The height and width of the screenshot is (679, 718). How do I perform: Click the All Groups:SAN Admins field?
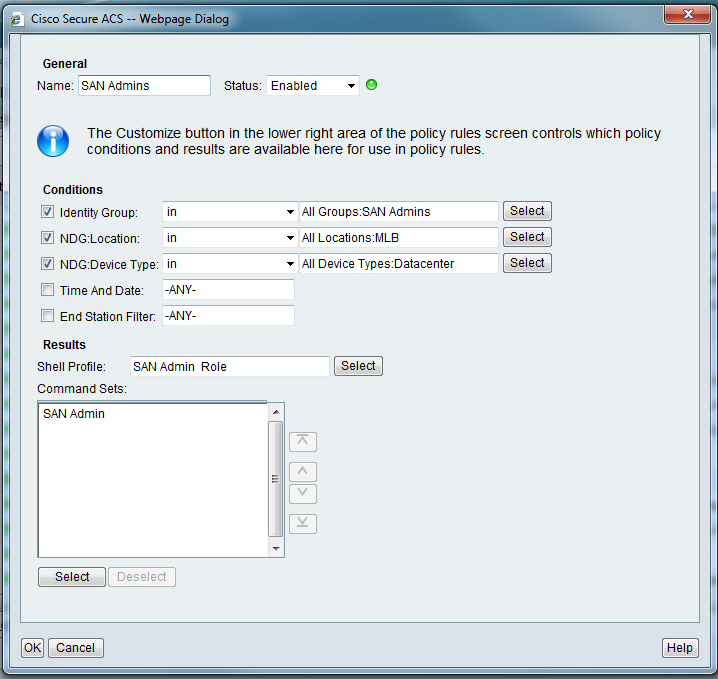pyautogui.click(x=399, y=212)
